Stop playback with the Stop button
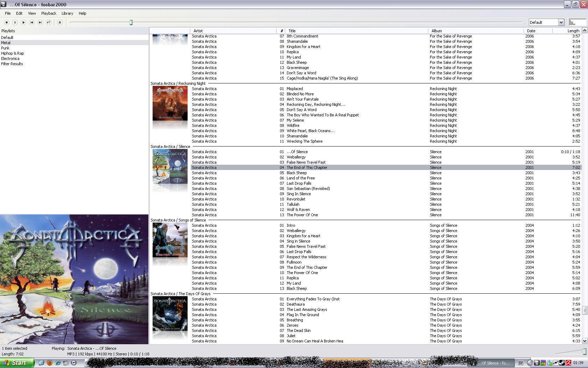Image resolution: width=588 pixels, height=368 pixels. [x=7, y=22]
